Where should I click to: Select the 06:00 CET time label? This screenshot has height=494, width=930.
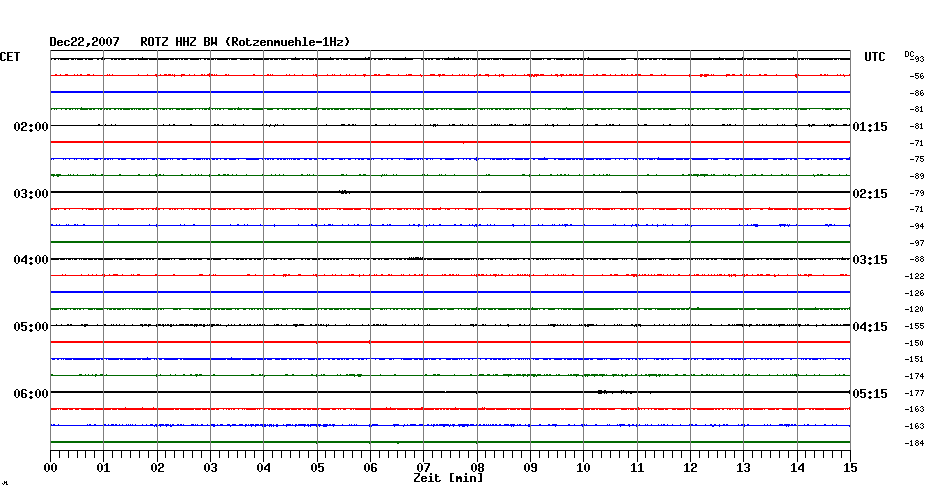(31, 394)
